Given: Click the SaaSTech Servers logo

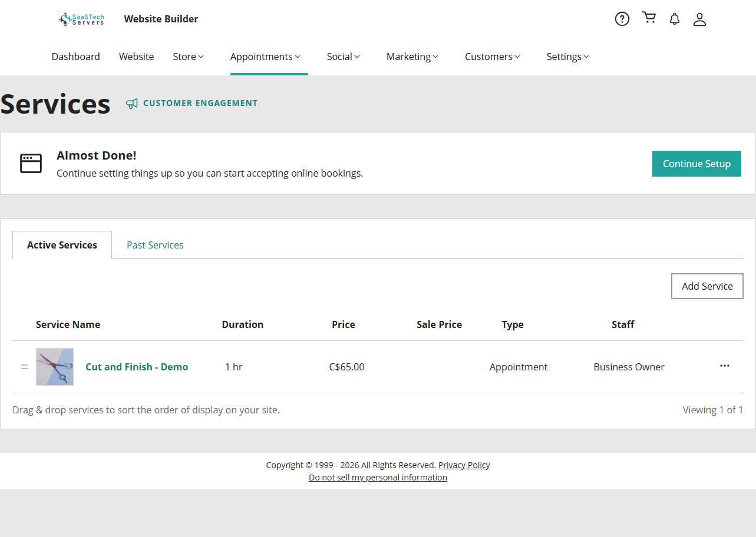Looking at the screenshot, I should coord(81,19).
